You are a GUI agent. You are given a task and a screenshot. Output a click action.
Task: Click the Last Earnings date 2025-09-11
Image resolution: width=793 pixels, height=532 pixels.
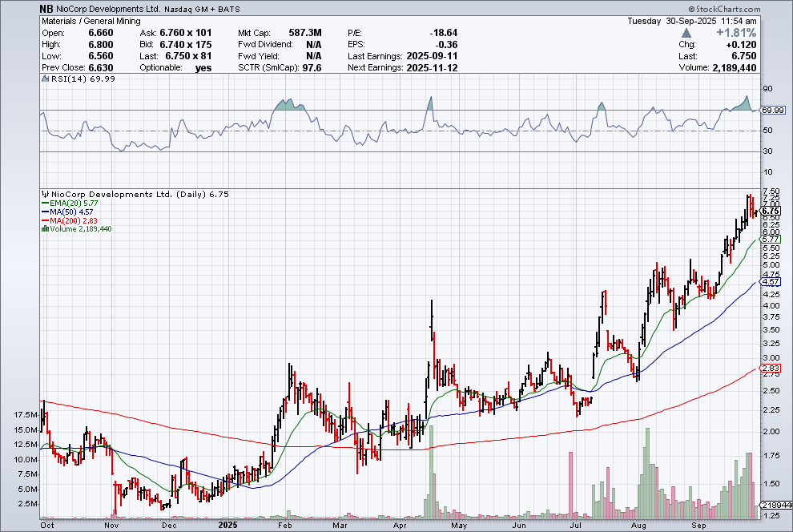coord(432,56)
